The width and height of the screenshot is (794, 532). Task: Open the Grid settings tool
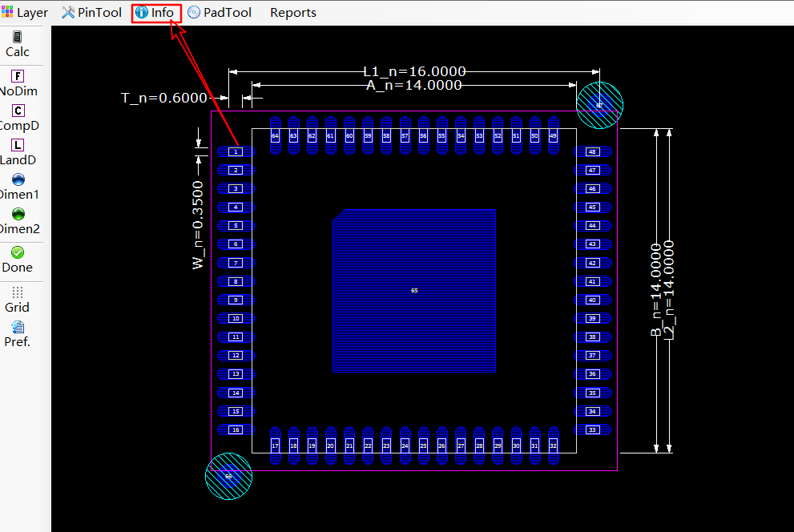(x=18, y=296)
